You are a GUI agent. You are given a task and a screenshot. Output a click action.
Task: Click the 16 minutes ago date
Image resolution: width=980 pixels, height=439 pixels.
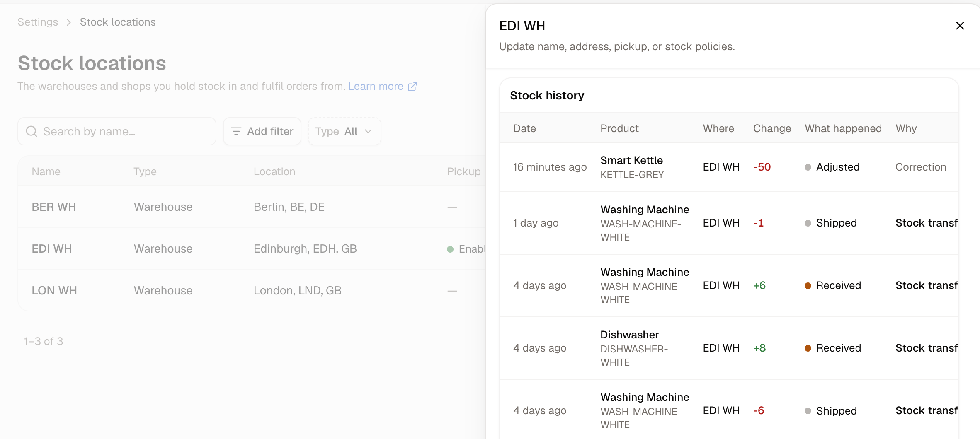click(550, 167)
